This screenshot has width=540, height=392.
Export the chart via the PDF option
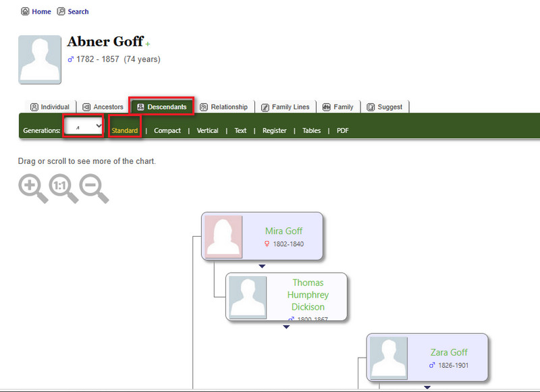tap(343, 131)
